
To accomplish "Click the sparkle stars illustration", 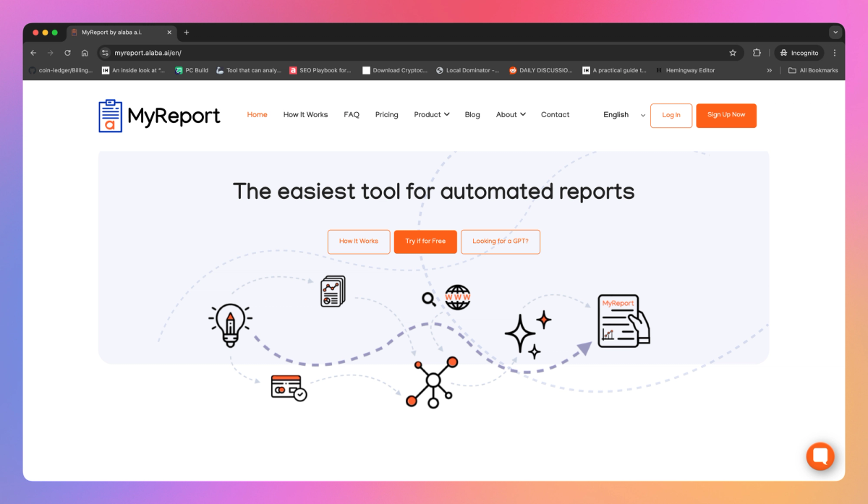I will click(x=528, y=334).
